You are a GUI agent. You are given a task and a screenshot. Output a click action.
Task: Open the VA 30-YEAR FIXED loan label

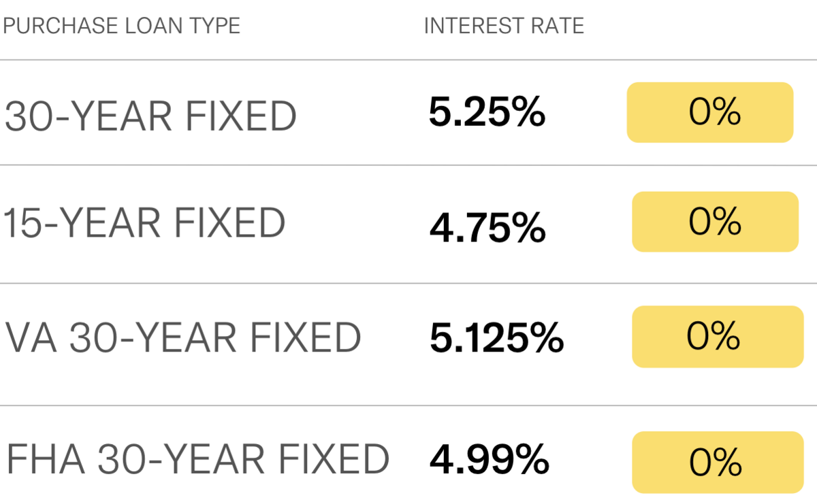pos(183,337)
